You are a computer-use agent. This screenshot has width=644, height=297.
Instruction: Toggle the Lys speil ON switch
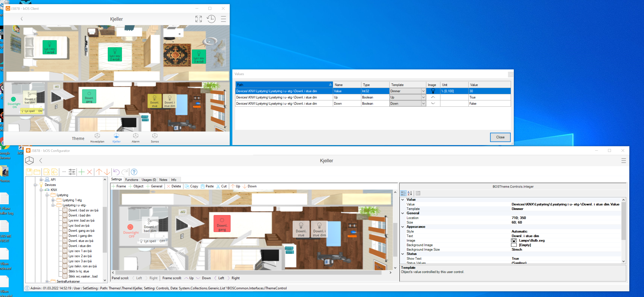pyautogui.click(x=32, y=111)
